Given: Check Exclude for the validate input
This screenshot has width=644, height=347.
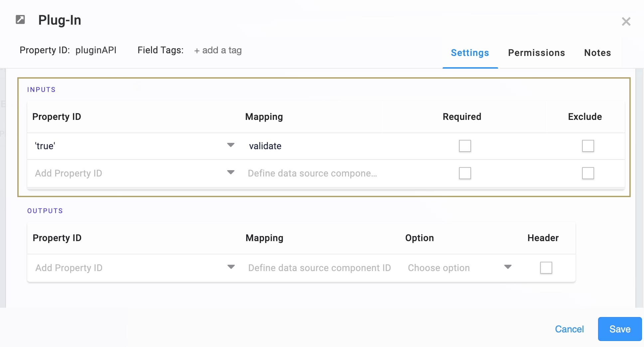Looking at the screenshot, I should pos(588,146).
